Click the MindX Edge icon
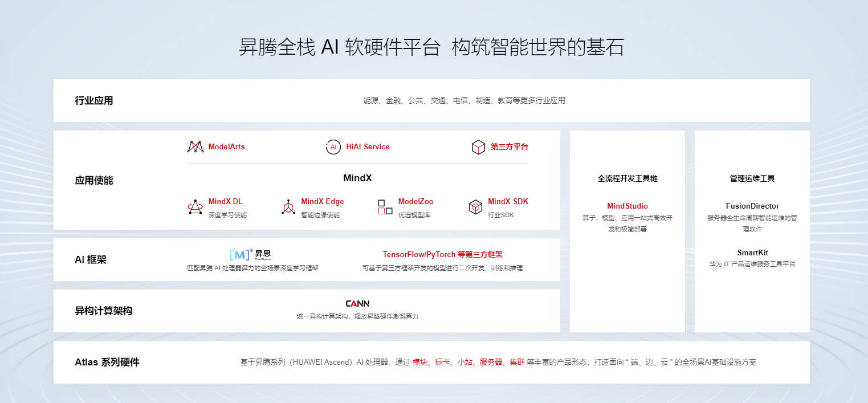The height and width of the screenshot is (403, 868). pos(288,207)
